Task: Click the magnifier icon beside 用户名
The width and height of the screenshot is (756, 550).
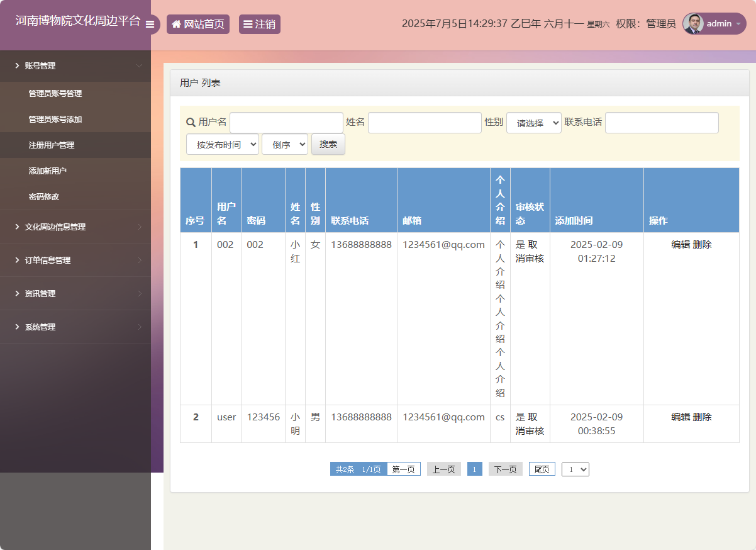Action: point(191,122)
